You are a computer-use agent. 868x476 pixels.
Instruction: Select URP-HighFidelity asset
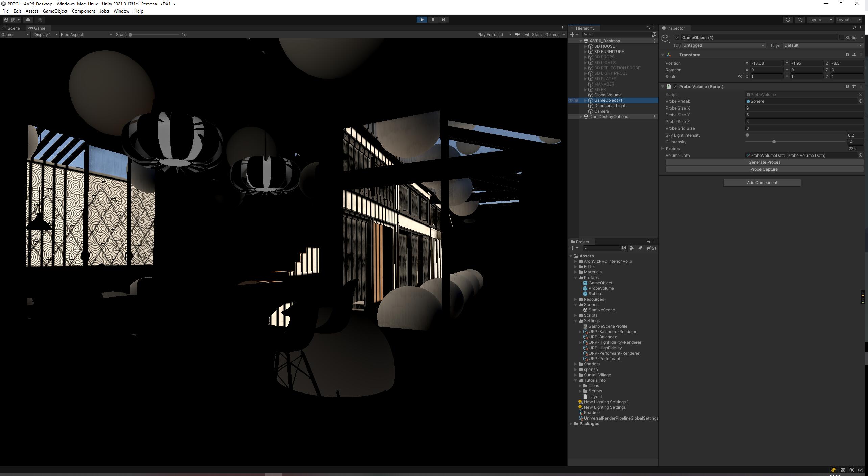[x=605, y=348]
